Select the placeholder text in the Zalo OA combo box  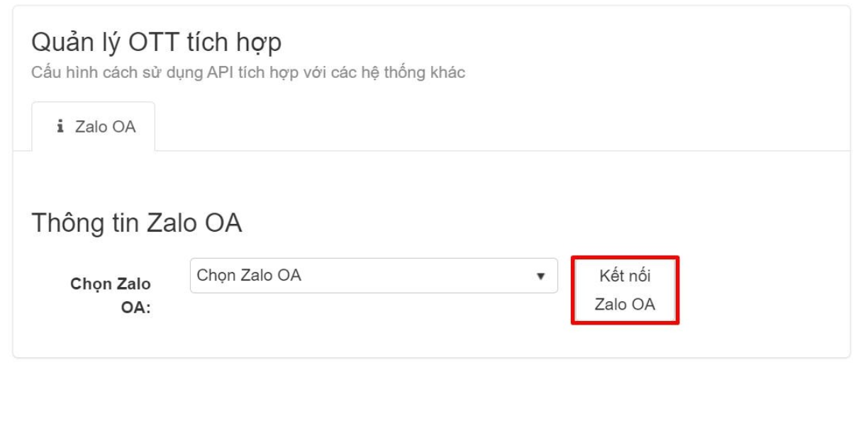[x=249, y=276]
